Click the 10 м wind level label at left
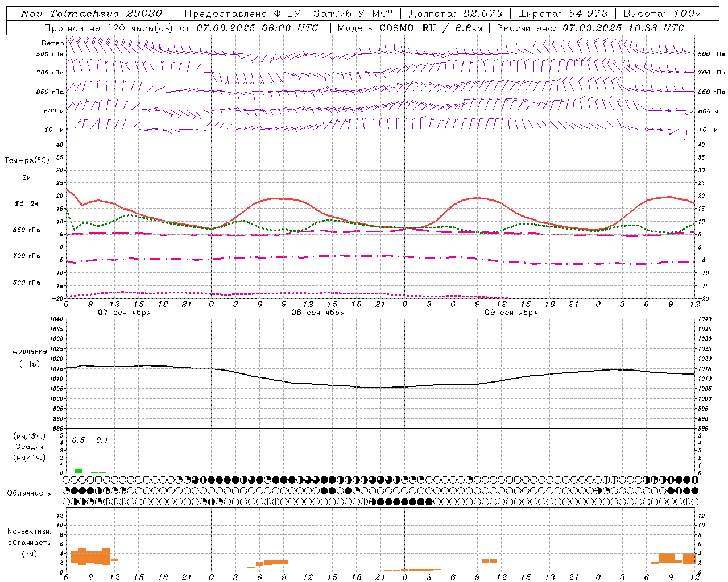 (x=54, y=130)
